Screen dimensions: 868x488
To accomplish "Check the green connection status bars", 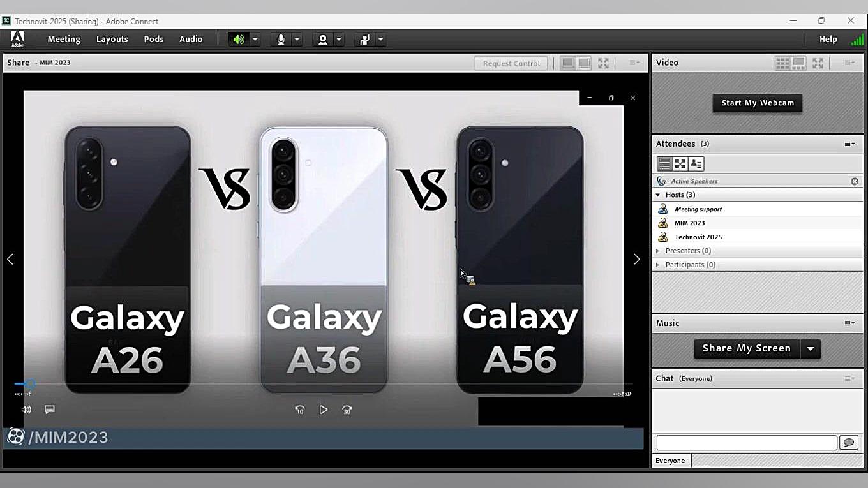I will (857, 40).
